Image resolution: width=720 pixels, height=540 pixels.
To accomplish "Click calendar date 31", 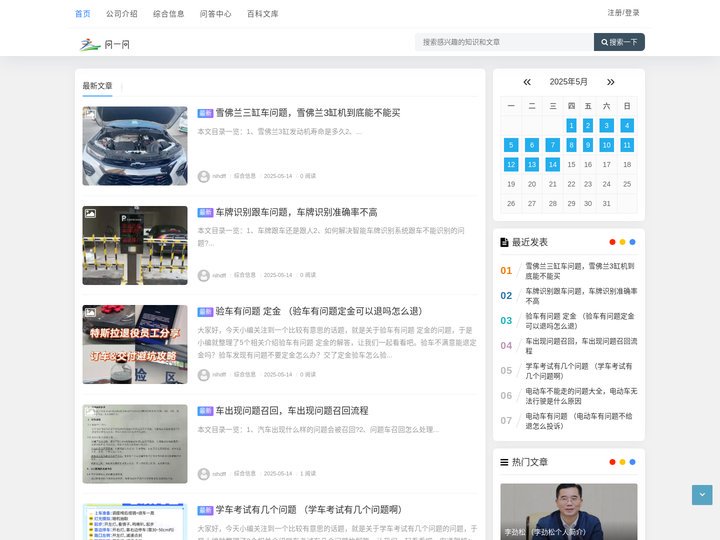I will pyautogui.click(x=607, y=203).
